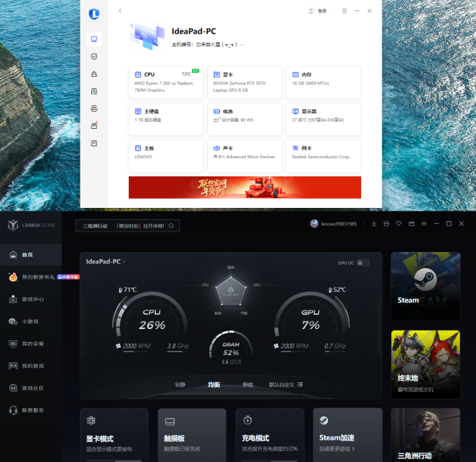Open the hamburger menu in the Lenovo manager window
Viewport: 476px width, 462px height.
[344, 11]
